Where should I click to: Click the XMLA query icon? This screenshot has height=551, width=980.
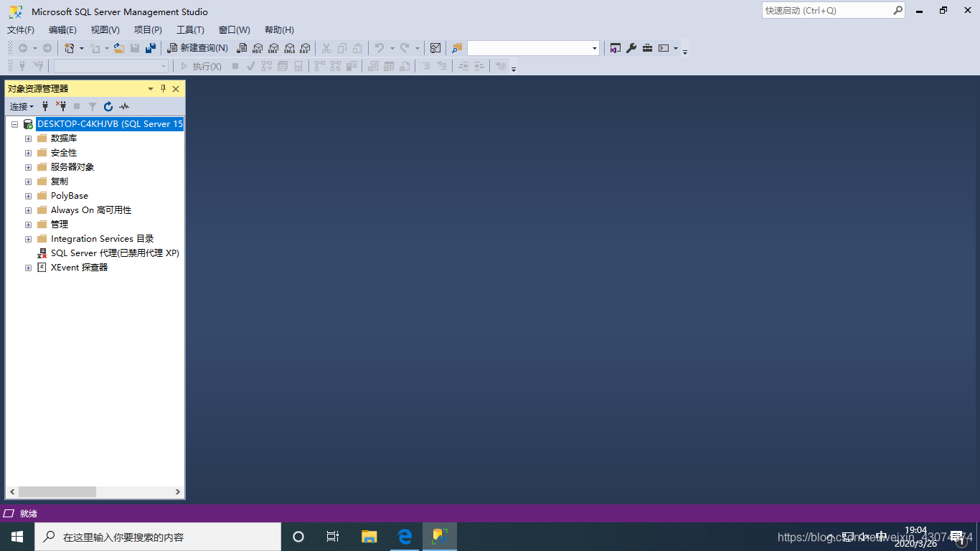point(289,48)
